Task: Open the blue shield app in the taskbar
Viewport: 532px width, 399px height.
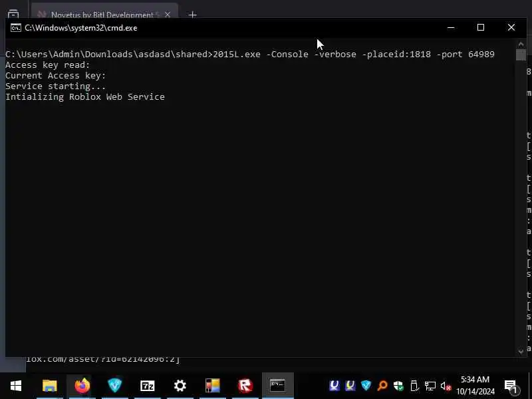Action: pos(114,386)
